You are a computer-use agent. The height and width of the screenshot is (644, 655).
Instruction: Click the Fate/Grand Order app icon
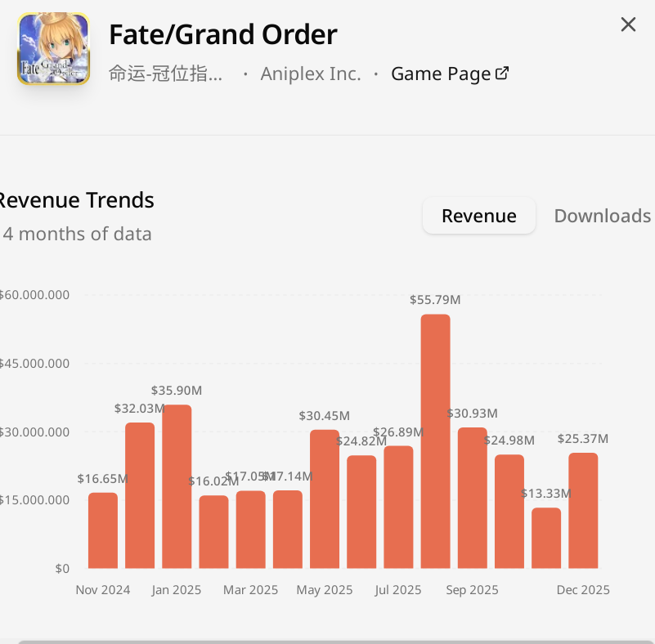(x=53, y=49)
